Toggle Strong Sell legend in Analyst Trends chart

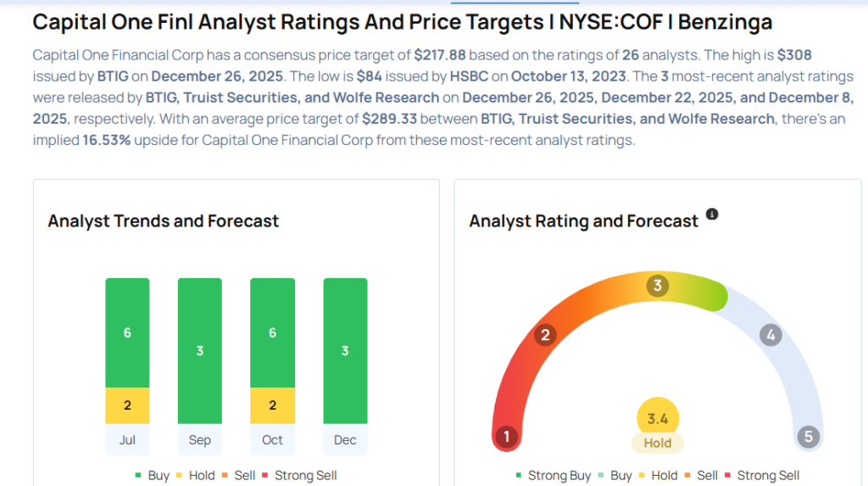(301, 476)
